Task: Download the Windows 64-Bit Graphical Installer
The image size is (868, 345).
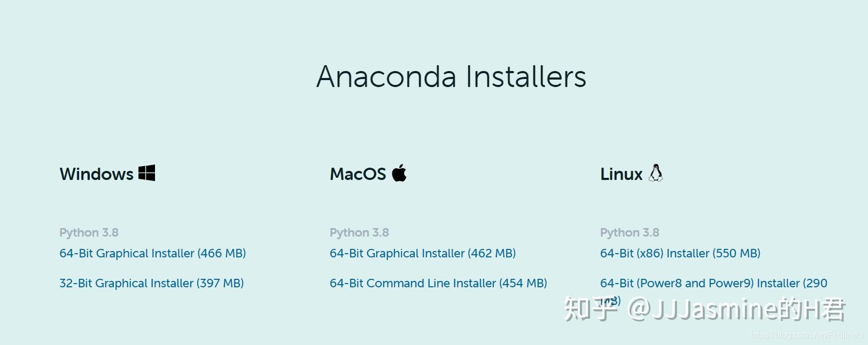Action: 152,253
